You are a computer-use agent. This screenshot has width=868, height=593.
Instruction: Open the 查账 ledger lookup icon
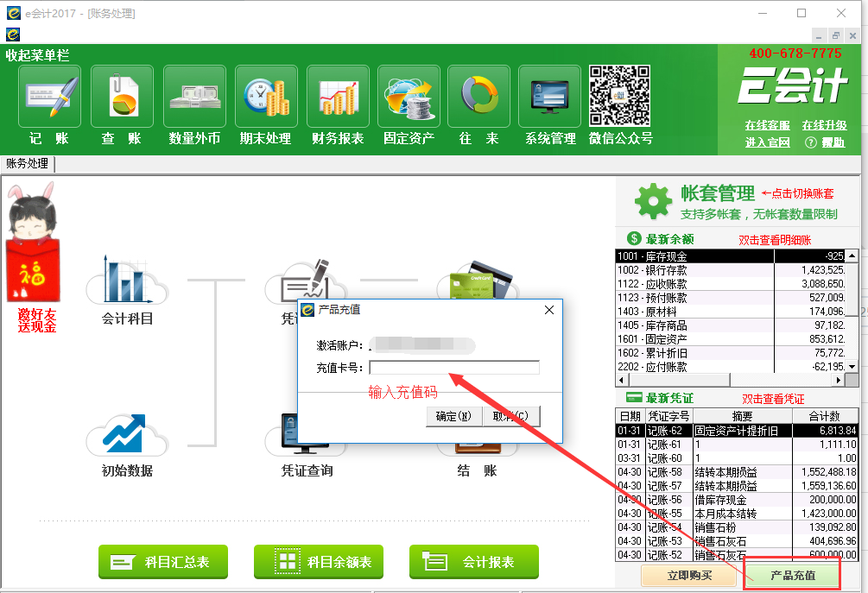pos(122,97)
